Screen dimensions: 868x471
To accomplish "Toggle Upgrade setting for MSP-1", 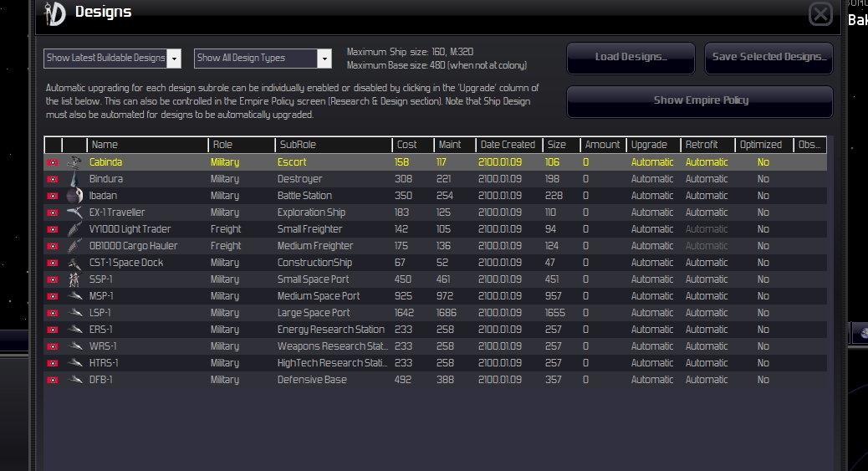I will pyautogui.click(x=652, y=296).
